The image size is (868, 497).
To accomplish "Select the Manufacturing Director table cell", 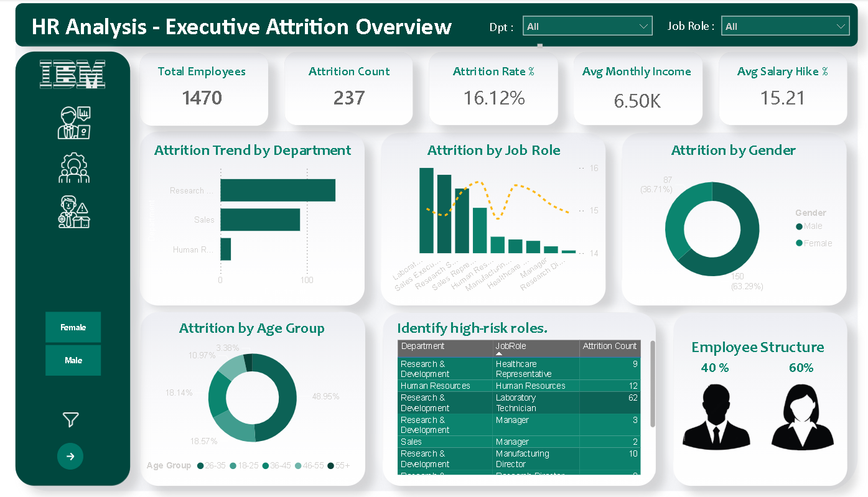I will tap(536, 459).
